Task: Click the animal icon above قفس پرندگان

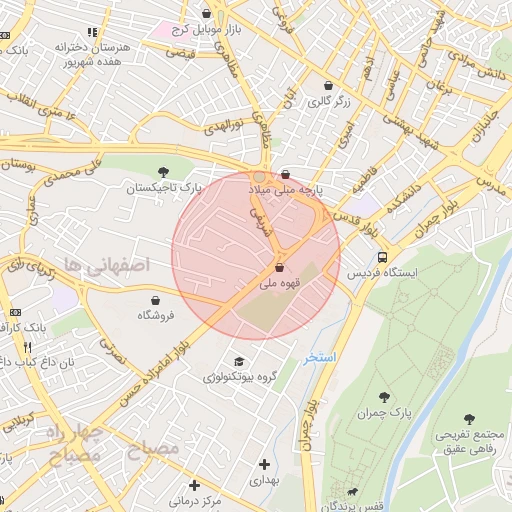Action: click(352, 492)
